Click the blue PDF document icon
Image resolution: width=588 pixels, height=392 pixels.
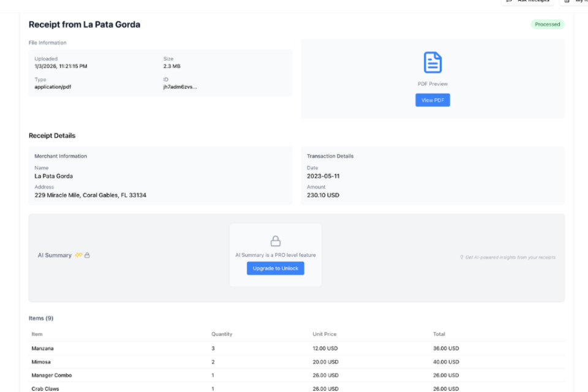[x=432, y=63]
